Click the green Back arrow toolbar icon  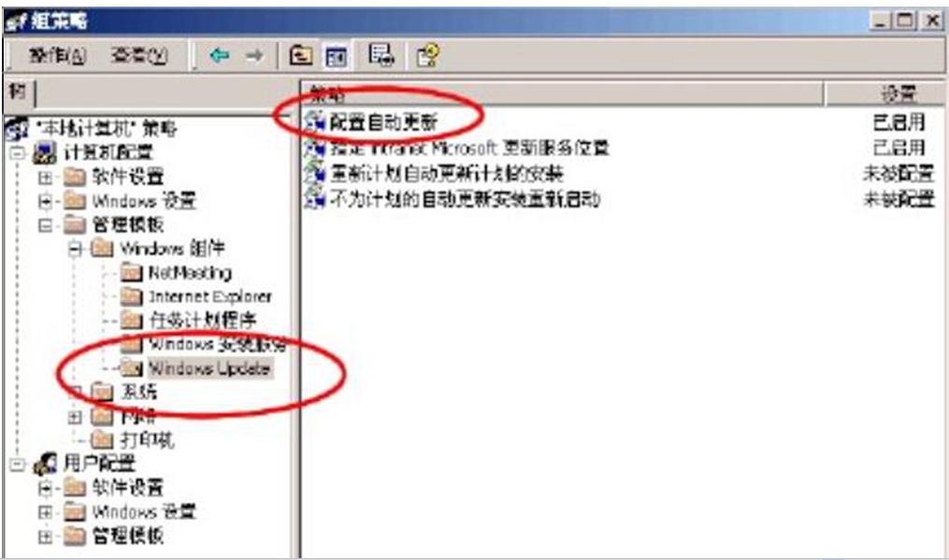(x=219, y=56)
